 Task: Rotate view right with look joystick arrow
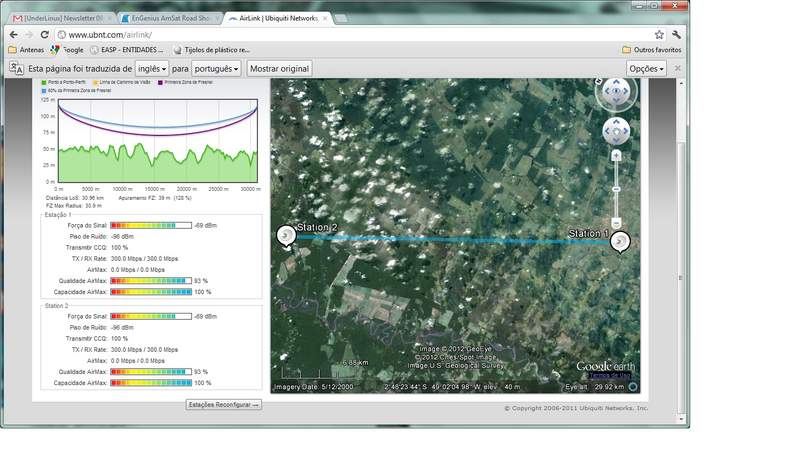[x=627, y=91]
